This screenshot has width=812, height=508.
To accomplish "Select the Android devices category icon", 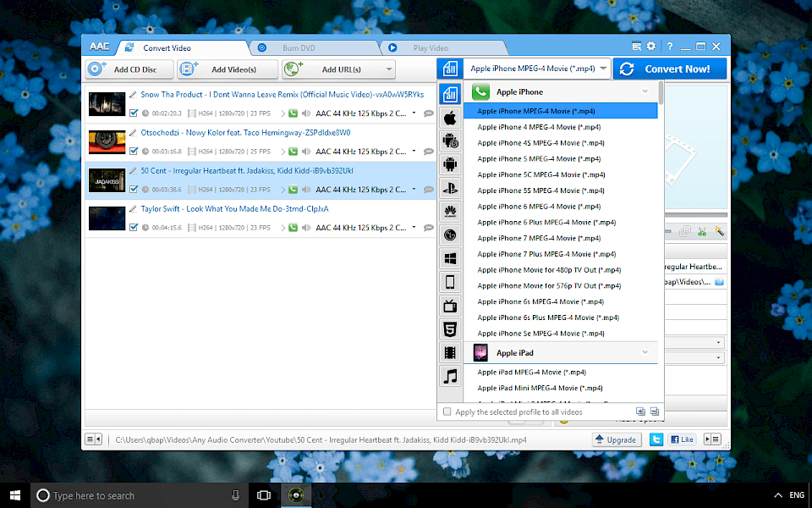I will (449, 164).
